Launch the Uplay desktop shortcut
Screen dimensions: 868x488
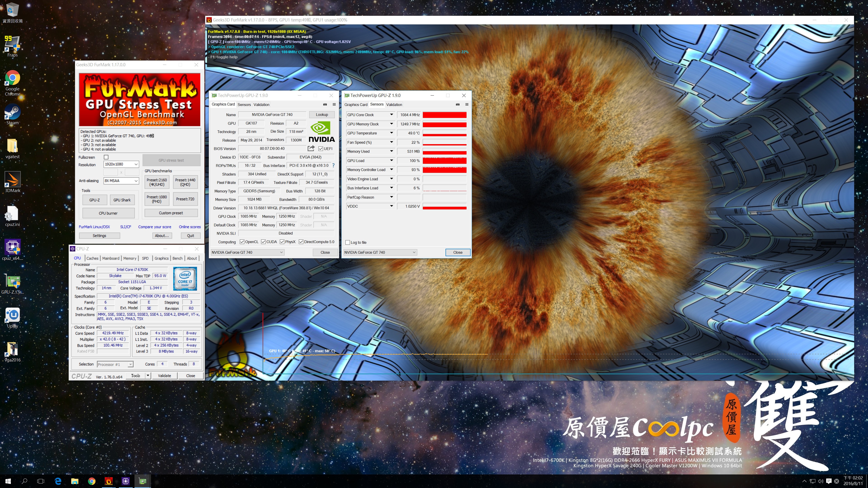pyautogui.click(x=12, y=317)
